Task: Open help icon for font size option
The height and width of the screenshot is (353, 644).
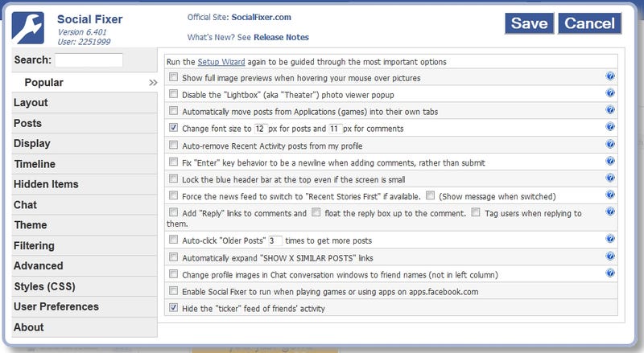Action: tap(610, 127)
